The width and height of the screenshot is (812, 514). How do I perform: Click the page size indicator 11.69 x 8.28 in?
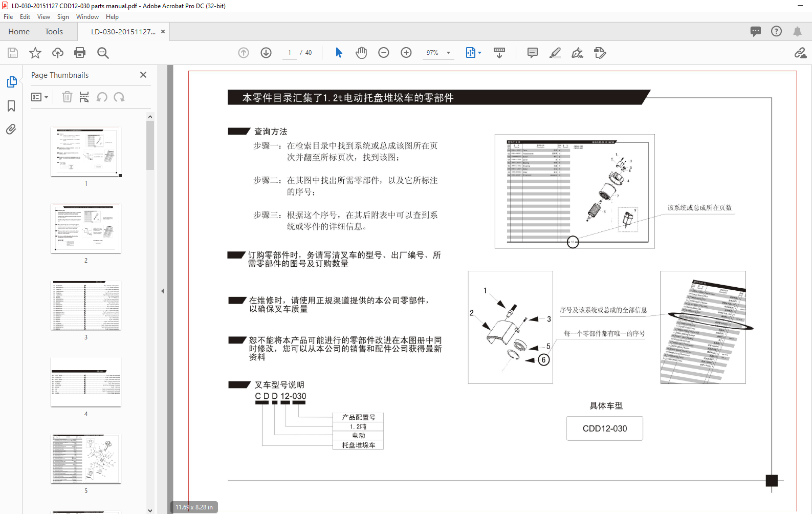coord(194,507)
